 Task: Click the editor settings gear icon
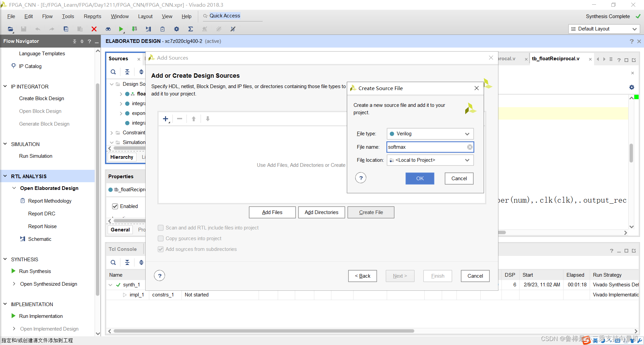click(x=632, y=87)
